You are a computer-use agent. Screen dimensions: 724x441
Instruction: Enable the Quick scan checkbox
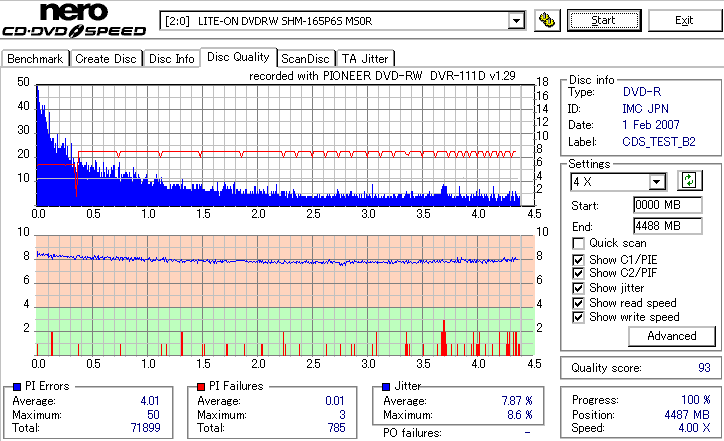(x=578, y=243)
